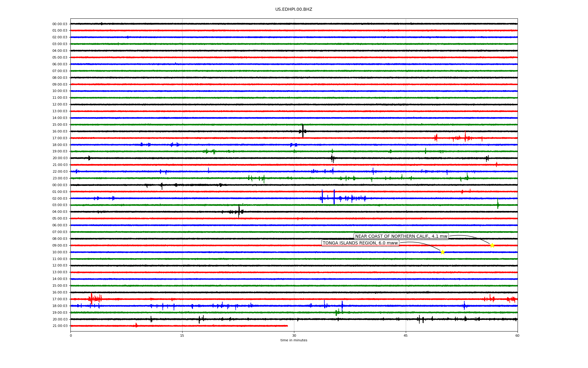The width and height of the screenshot is (588, 368).
Task: Click the 10:00:03 label on the Tonga Islands row
Action: 60,252
